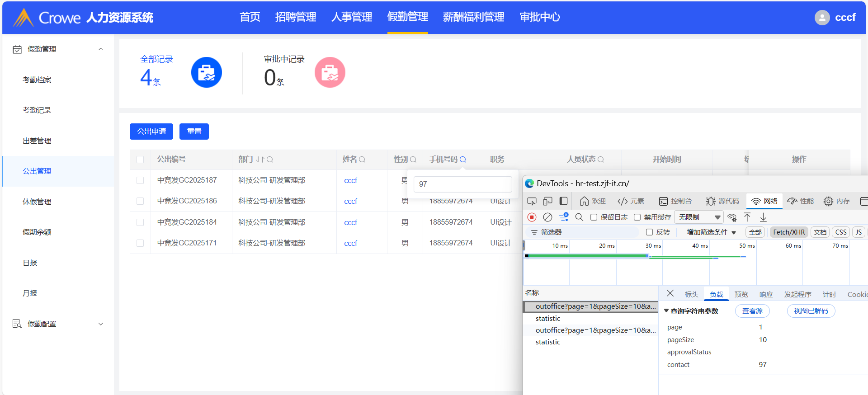868x395 pixels.
Task: Enable the 禁用缓存 checkbox
Action: tap(637, 217)
